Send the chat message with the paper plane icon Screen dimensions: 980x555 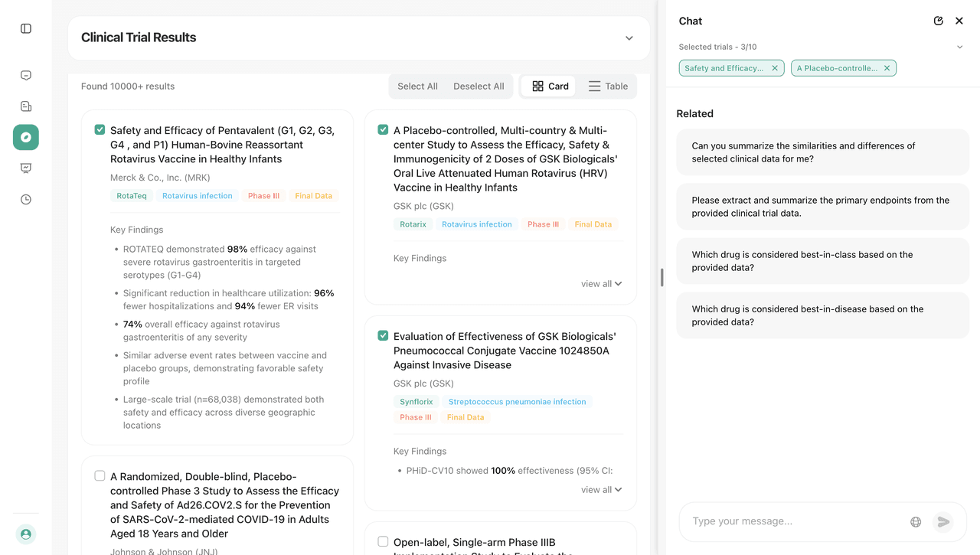943,521
